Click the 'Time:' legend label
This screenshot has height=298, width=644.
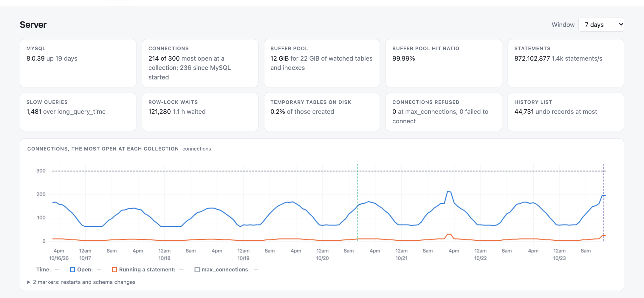tap(44, 270)
